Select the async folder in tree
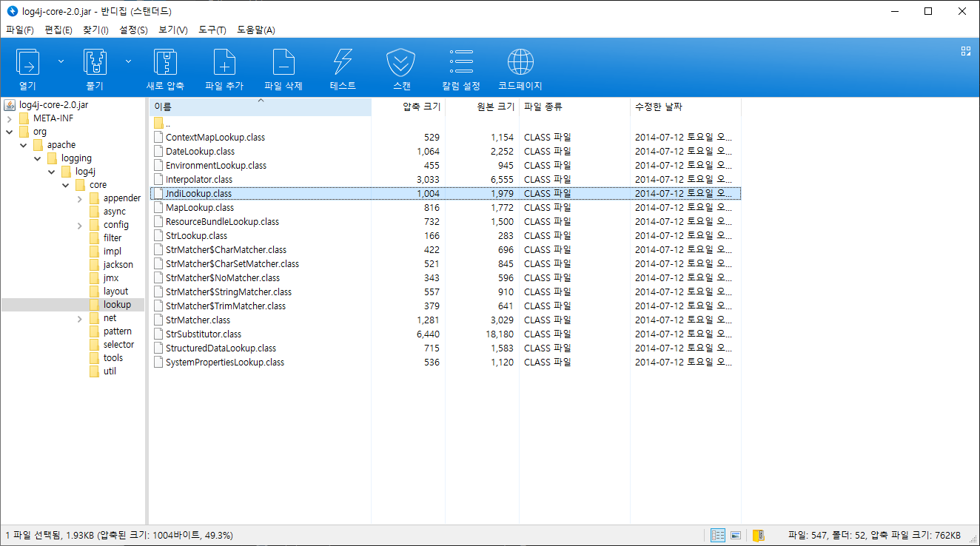This screenshot has height=546, width=980. (115, 212)
